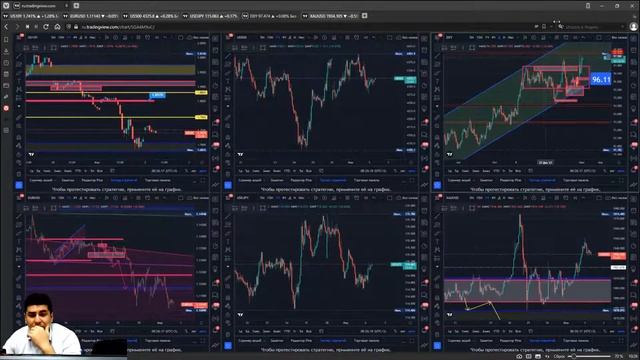Open Скринер акций in the XAUUSD chart
Screen dimensions: 640x360
460,340
